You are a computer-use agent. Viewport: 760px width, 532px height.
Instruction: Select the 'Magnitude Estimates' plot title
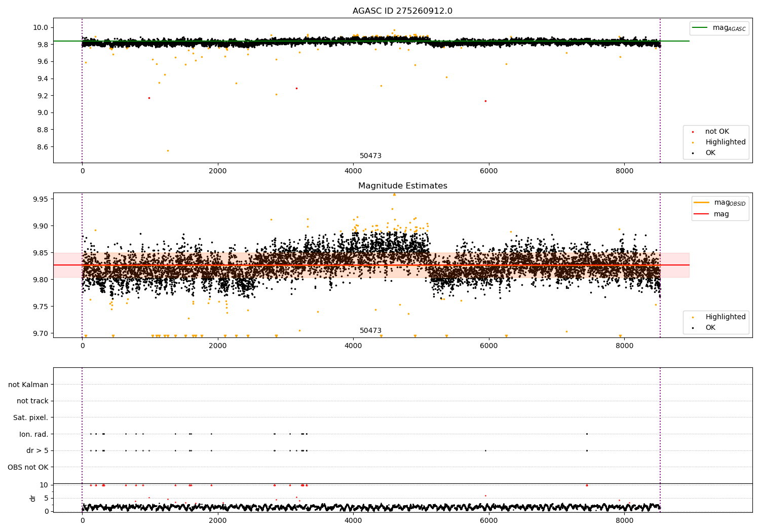point(402,186)
